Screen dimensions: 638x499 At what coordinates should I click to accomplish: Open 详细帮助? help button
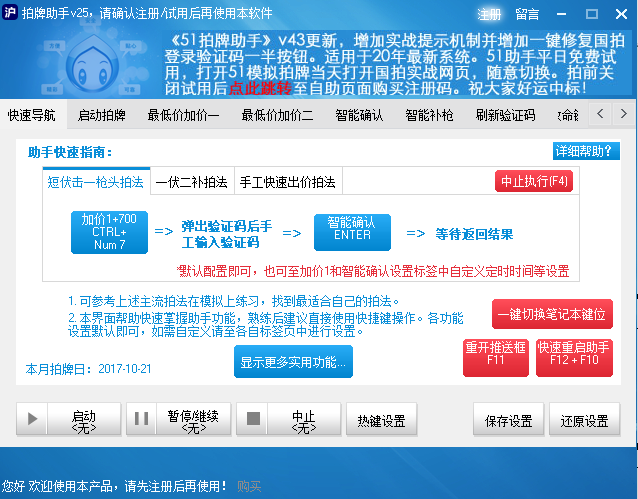click(586, 151)
